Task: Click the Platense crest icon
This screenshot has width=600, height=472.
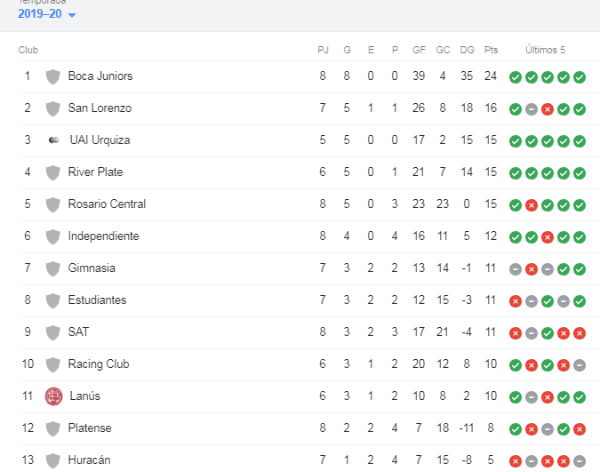Action: [53, 428]
